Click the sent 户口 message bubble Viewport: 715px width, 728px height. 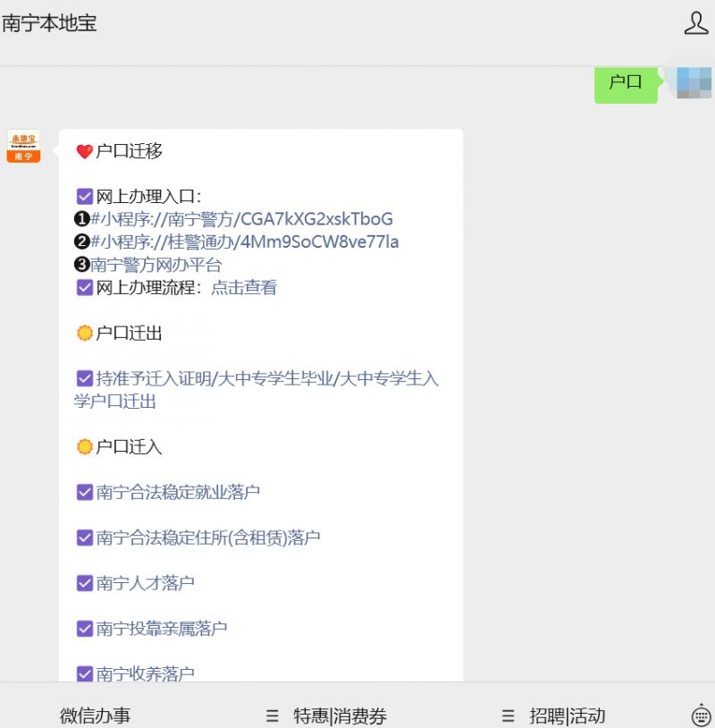tap(626, 84)
